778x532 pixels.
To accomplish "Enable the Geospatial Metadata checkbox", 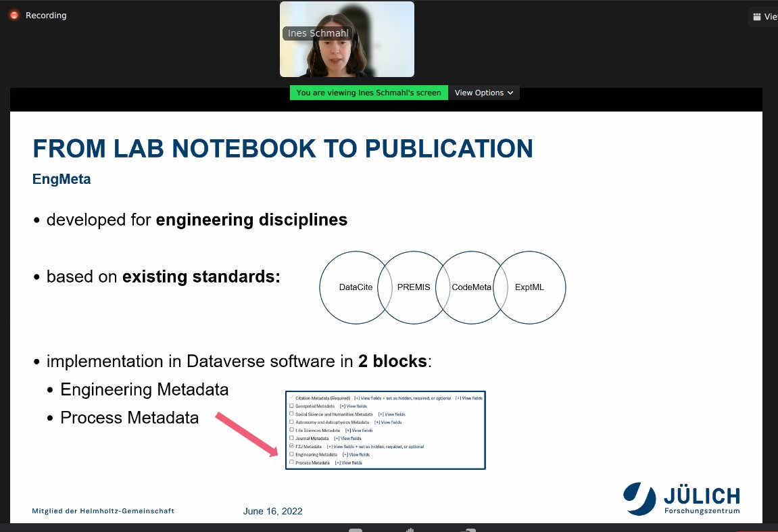I will [x=292, y=406].
